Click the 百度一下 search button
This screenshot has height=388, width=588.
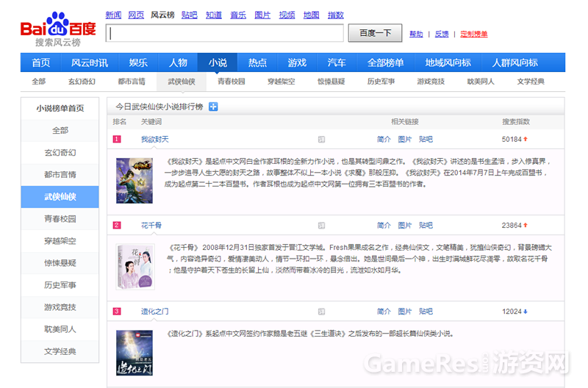[375, 33]
